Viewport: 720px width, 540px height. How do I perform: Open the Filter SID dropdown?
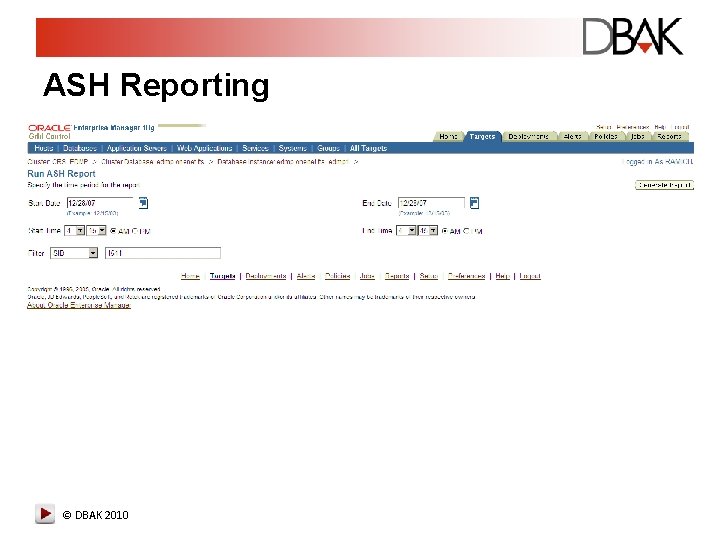[74, 253]
